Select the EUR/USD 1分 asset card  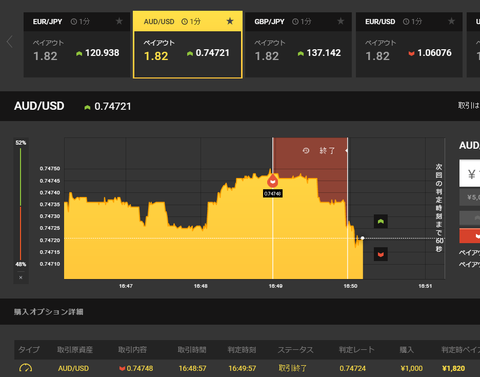click(x=409, y=45)
